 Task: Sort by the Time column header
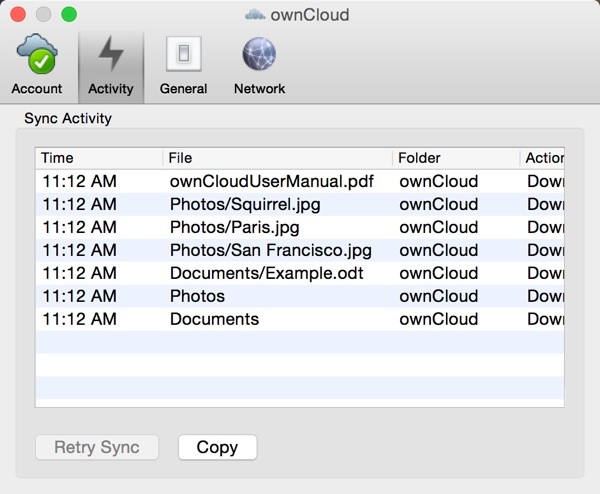99,158
